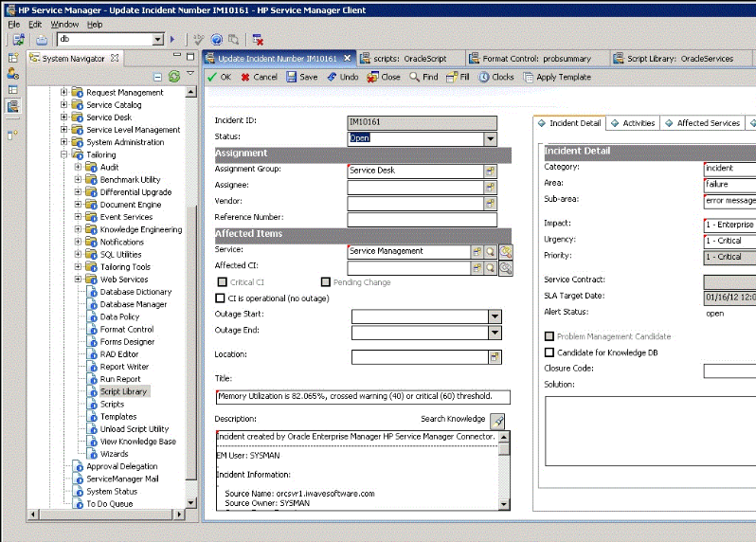Collapse the Tailoring folder
The image size is (756, 542).
point(63,154)
